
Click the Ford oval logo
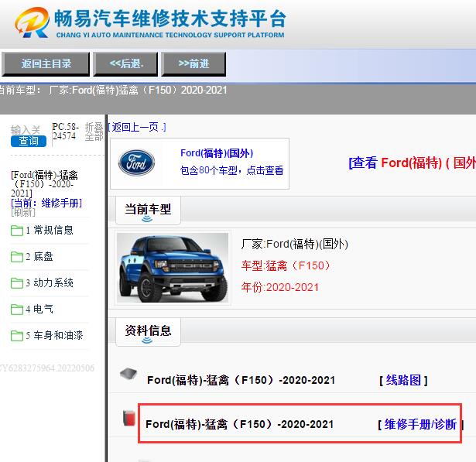[x=136, y=163]
